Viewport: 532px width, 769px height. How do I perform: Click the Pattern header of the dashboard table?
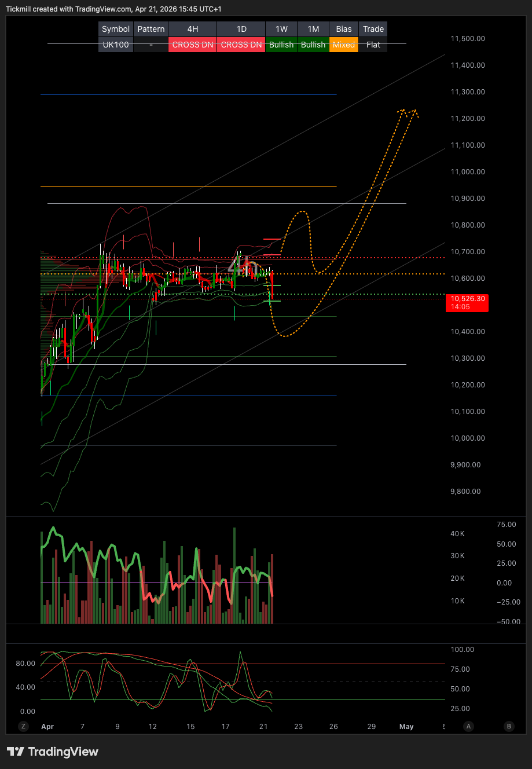click(151, 29)
